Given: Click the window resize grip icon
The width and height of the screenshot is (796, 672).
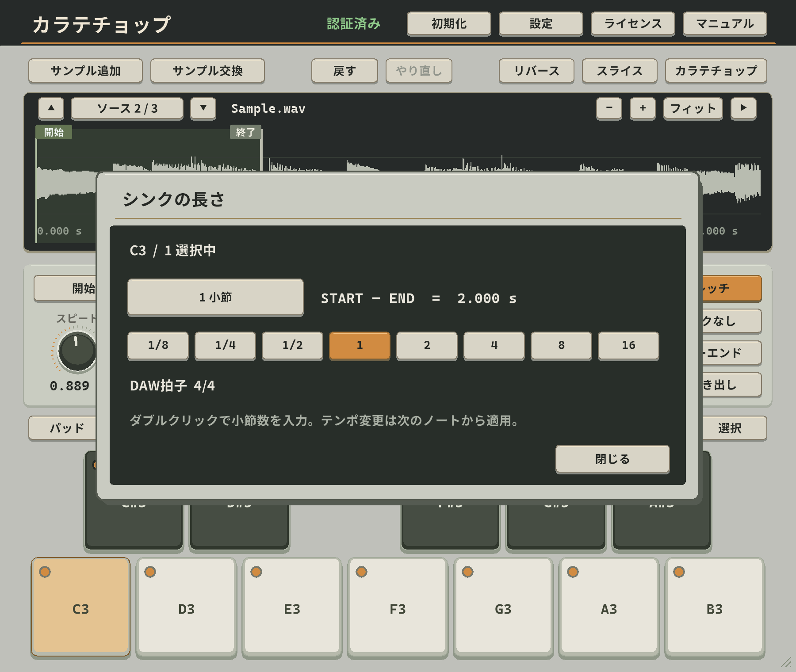Looking at the screenshot, I should (786, 662).
